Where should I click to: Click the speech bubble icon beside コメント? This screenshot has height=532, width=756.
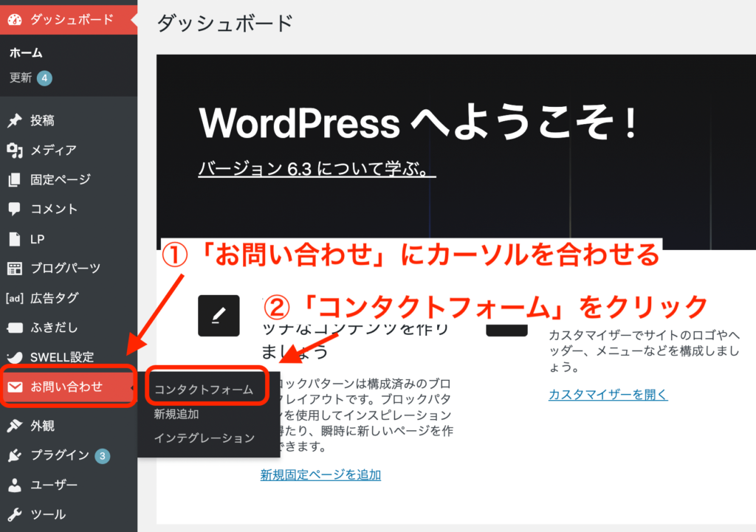click(x=15, y=209)
